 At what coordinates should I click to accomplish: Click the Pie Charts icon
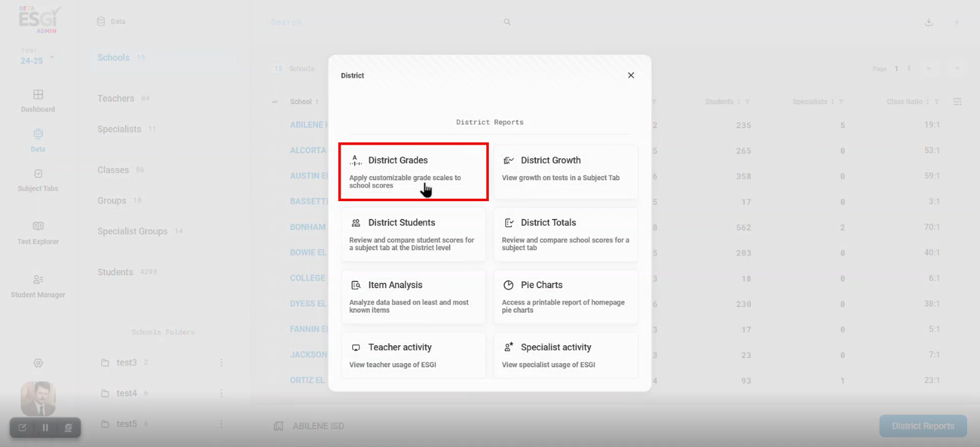coord(508,285)
